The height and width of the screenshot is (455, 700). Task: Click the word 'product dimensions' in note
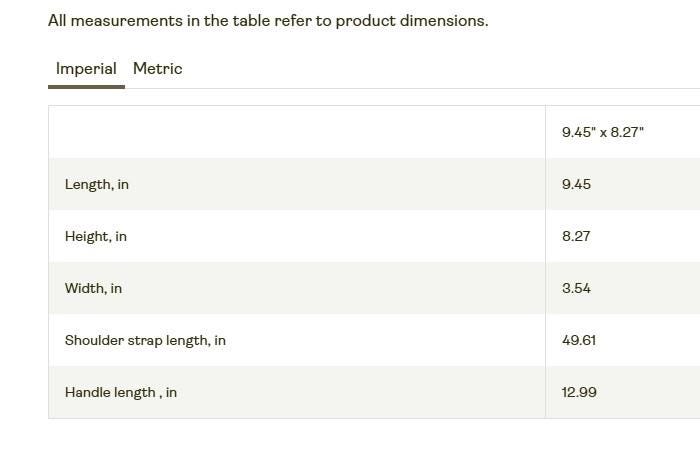[x=412, y=21]
